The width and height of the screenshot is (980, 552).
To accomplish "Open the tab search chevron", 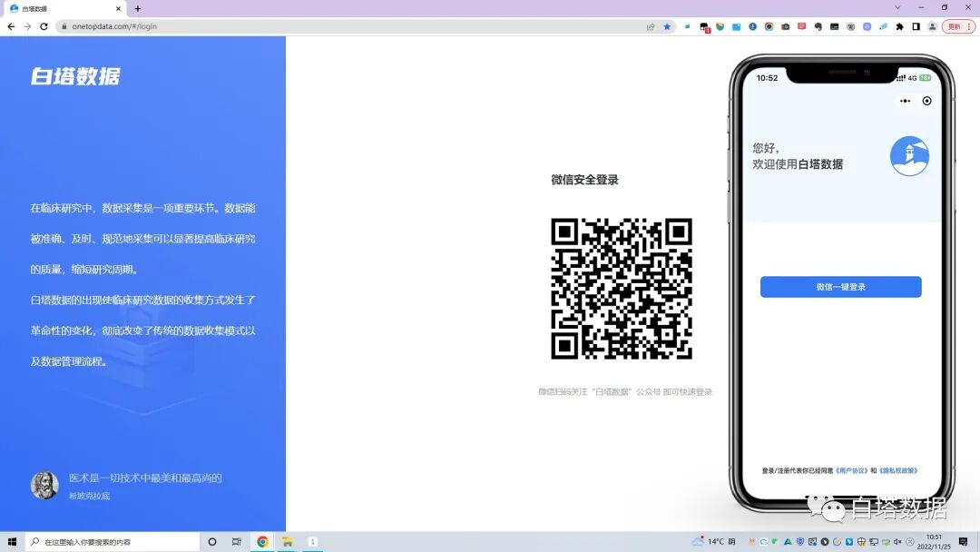I will coord(897,7).
